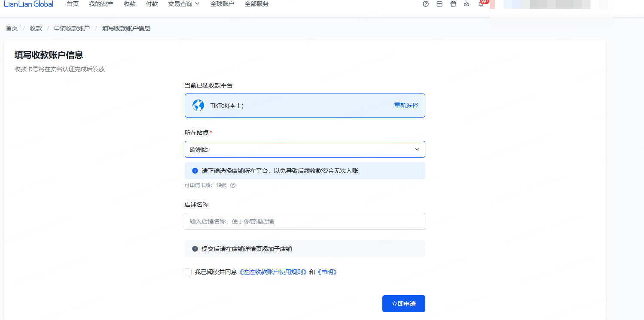
Task: Open 我的资产 in the top navigation
Action: [x=101, y=4]
